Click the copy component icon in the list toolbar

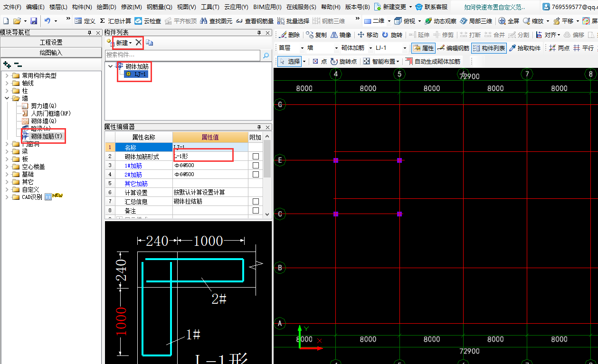[149, 42]
